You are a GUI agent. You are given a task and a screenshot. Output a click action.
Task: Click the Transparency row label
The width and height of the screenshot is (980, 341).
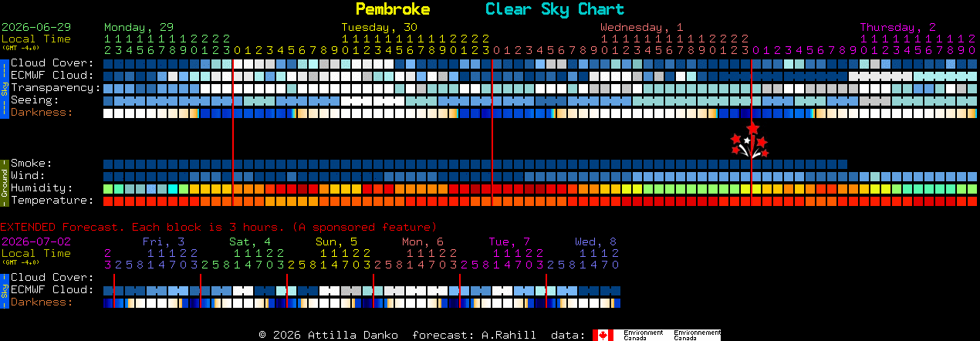[56, 88]
